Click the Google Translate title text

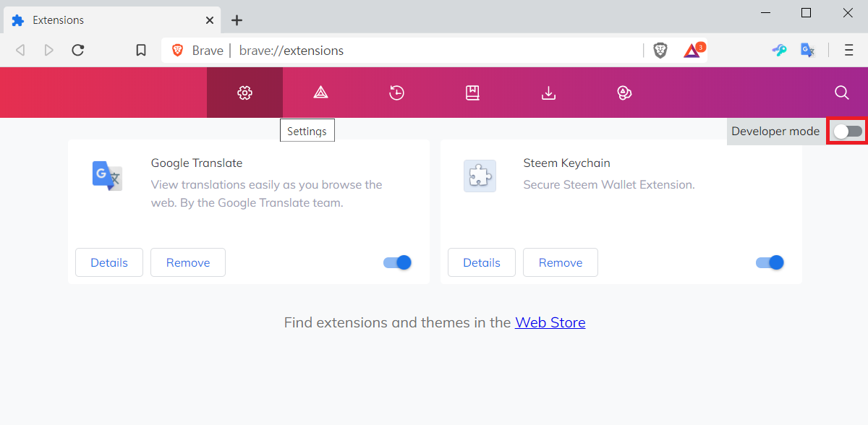pyautogui.click(x=197, y=163)
